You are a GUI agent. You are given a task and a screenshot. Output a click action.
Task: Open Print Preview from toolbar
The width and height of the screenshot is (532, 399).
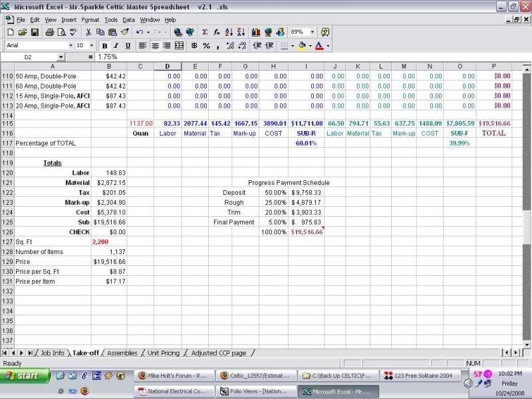pyautogui.click(x=61, y=32)
